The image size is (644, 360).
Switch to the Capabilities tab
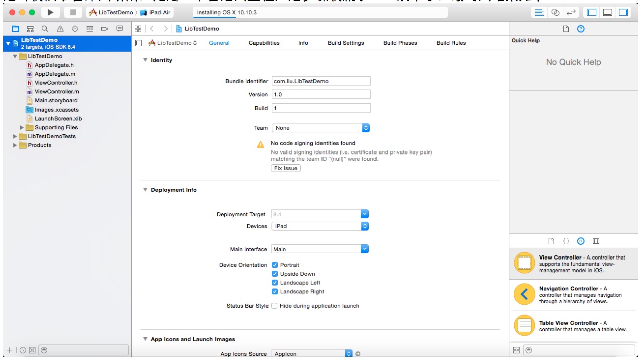point(264,43)
